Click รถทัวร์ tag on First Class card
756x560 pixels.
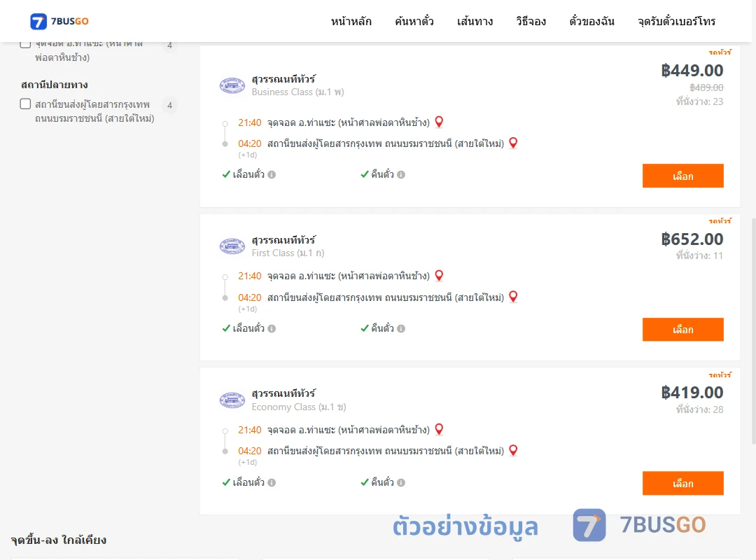pyautogui.click(x=720, y=220)
